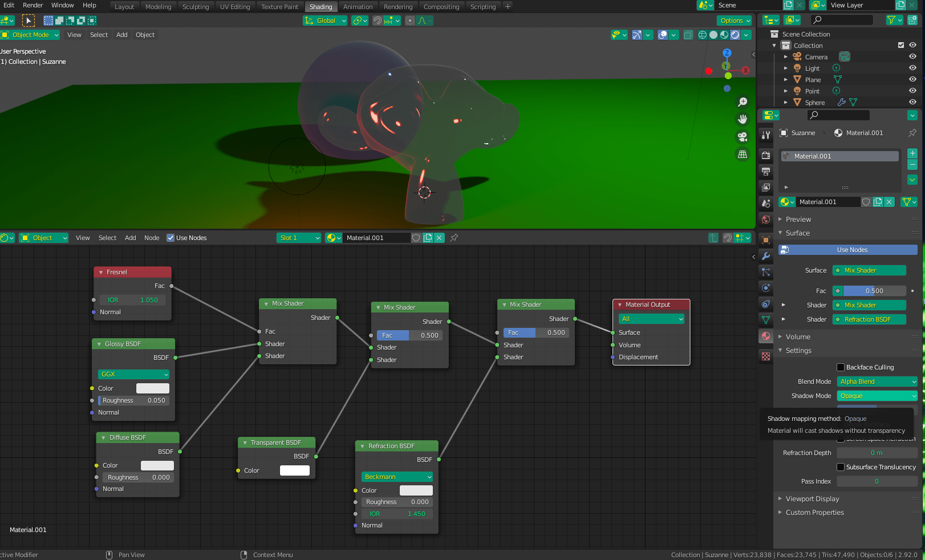Open the Render menu
The width and height of the screenshot is (925, 560).
pos(33,6)
